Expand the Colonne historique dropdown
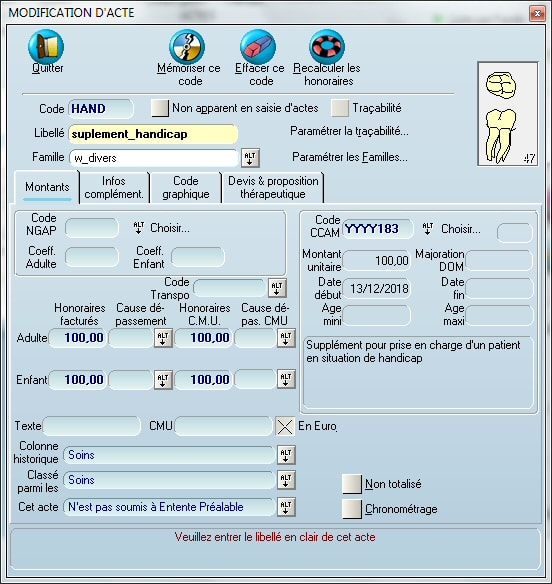552x584 pixels. 286,455
